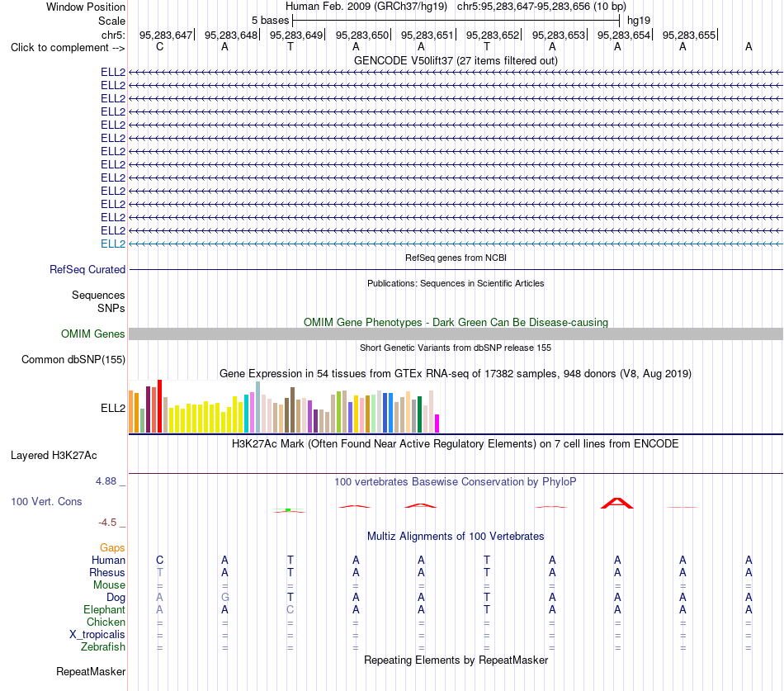This screenshot has height=691, width=784.
Task: Click the '5 bases' scale label
Action: [x=270, y=21]
